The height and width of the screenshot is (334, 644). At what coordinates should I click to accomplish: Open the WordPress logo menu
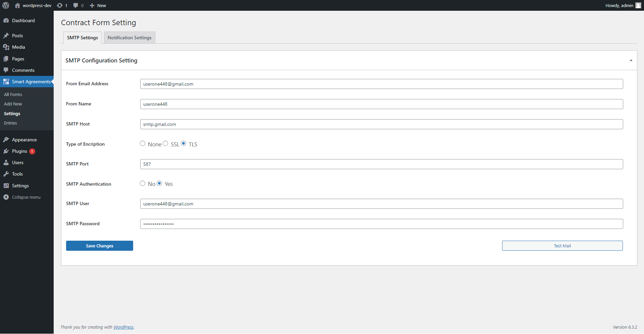point(6,5)
